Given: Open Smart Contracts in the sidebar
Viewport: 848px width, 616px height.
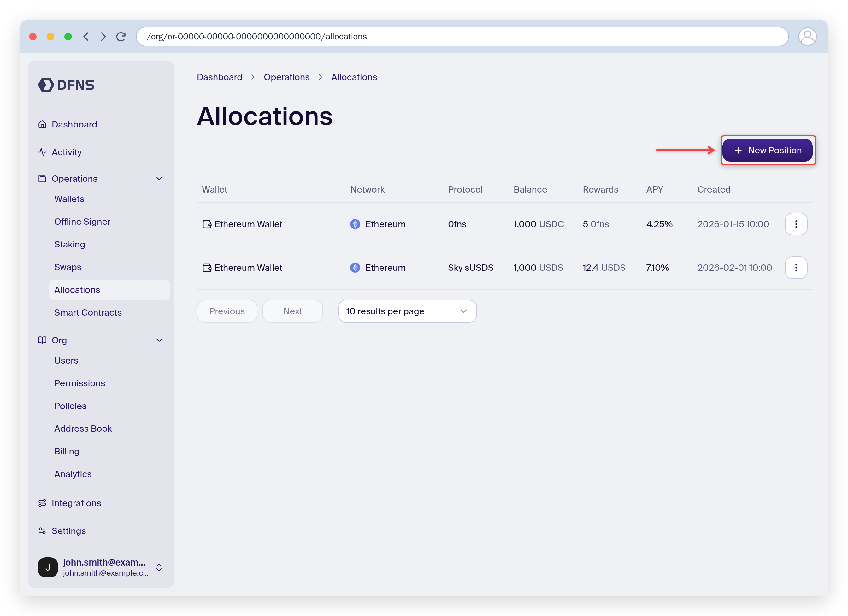Looking at the screenshot, I should (88, 312).
